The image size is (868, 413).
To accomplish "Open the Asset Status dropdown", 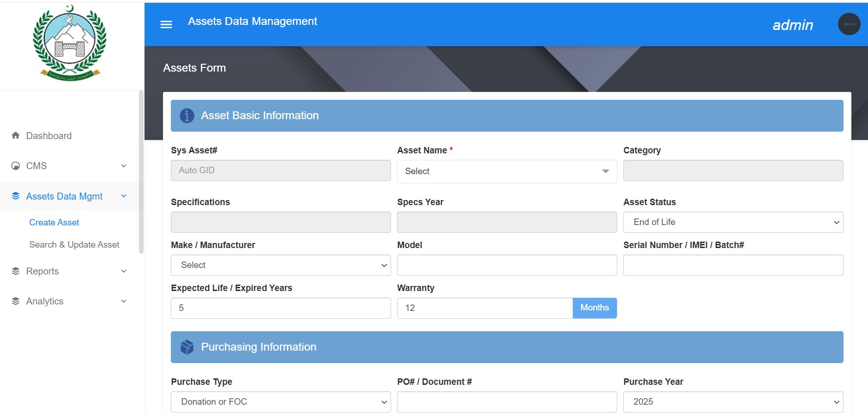I will pos(733,222).
